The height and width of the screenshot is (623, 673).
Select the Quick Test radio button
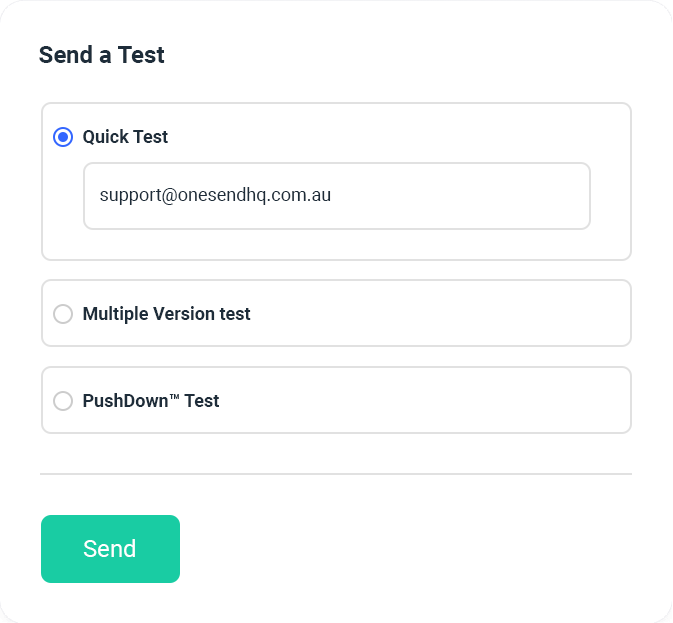point(63,137)
